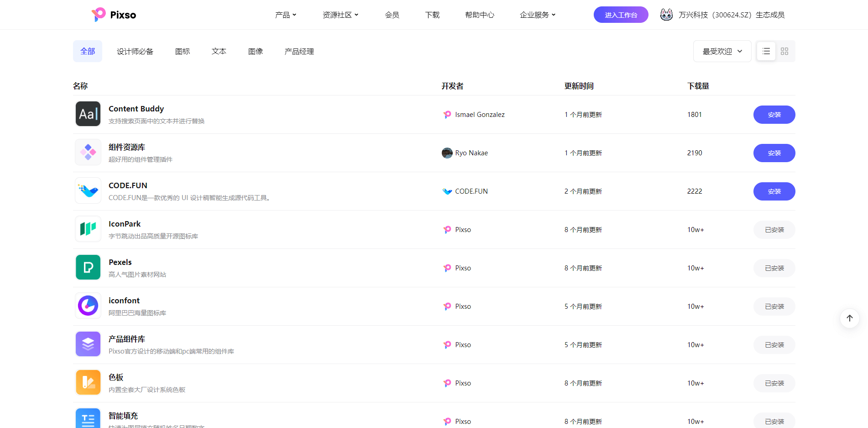The width and height of the screenshot is (868, 428).
Task: Click Pixso avatar in iconfont row
Action: tap(447, 306)
